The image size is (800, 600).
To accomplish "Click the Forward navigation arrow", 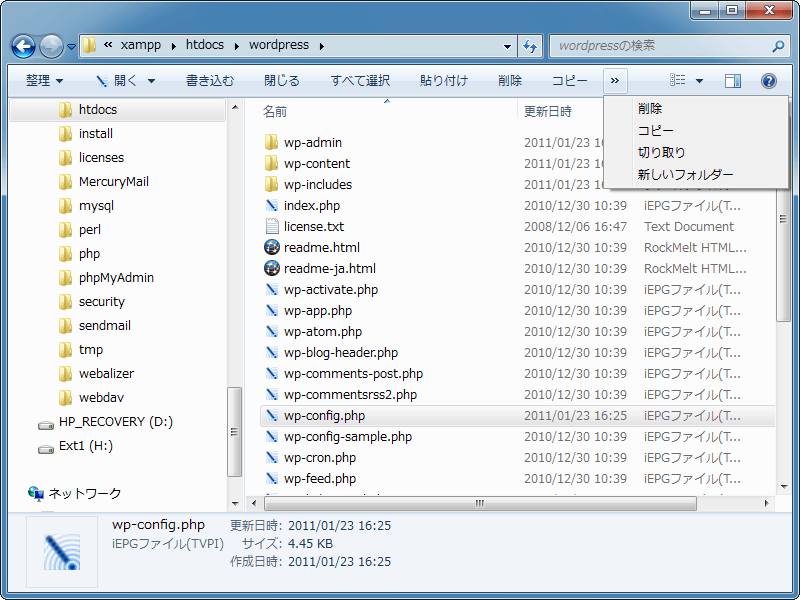I will 52,46.
